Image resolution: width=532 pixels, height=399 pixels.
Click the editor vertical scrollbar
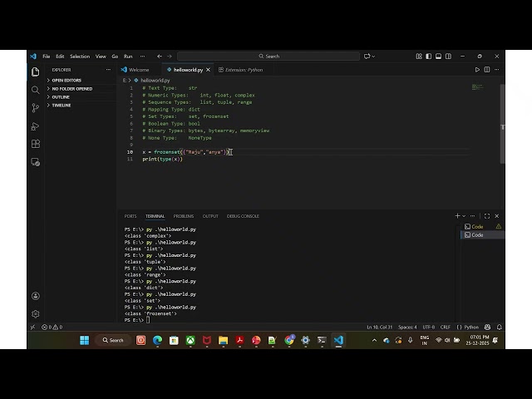[502, 124]
